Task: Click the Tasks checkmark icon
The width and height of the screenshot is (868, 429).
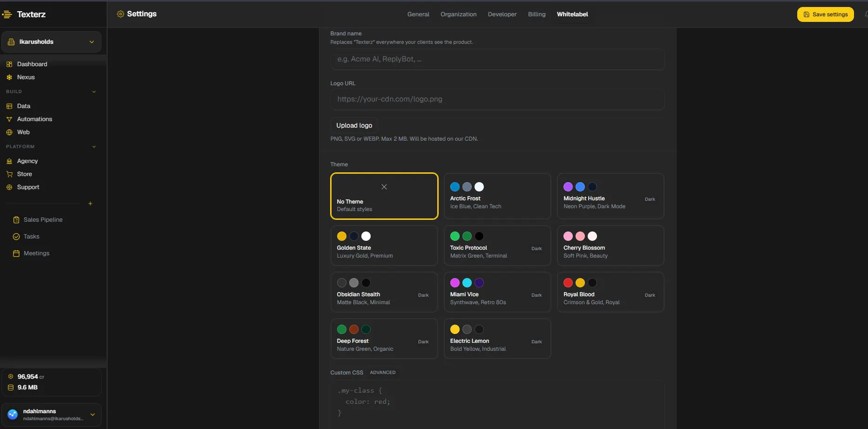Action: (x=16, y=237)
